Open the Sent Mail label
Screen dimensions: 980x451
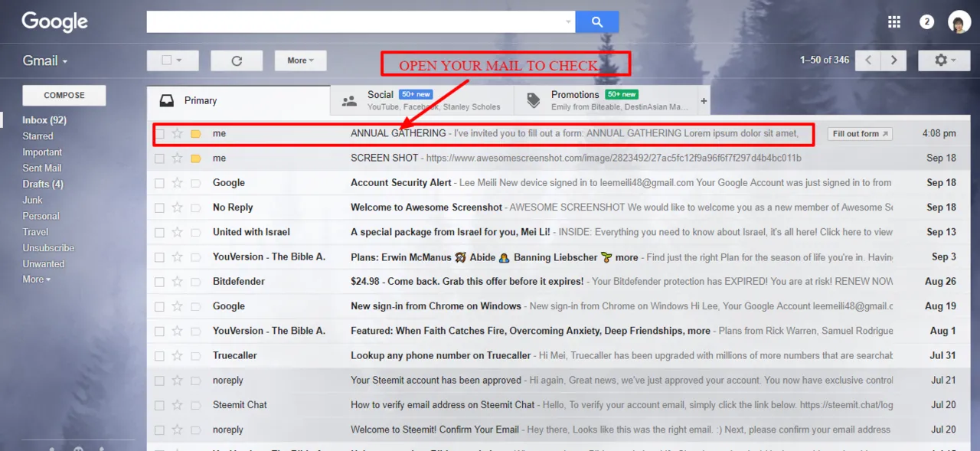pos(42,168)
